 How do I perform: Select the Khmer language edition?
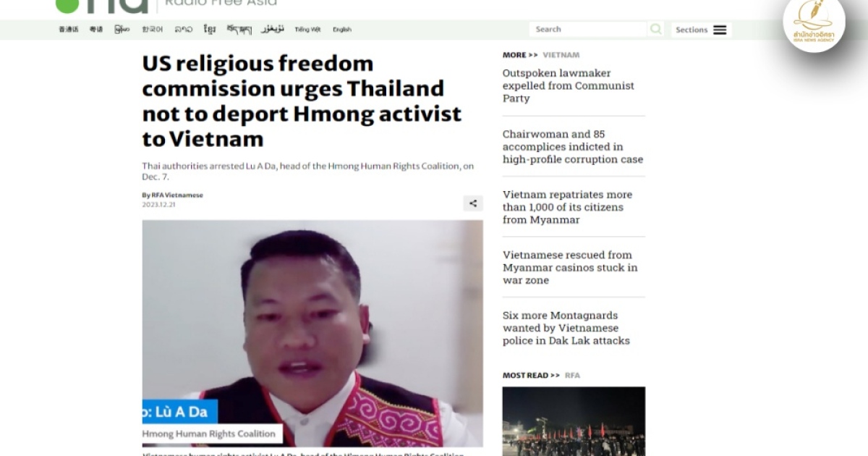[210, 30]
